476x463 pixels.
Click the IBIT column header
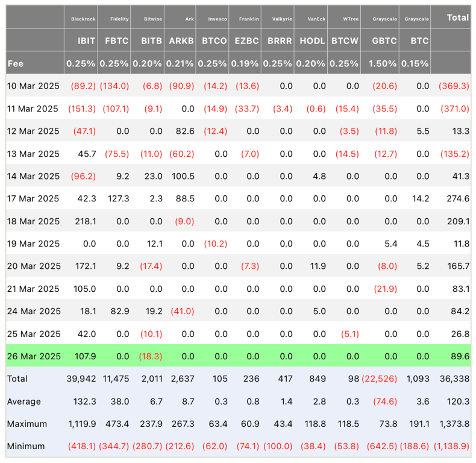[x=86, y=41]
